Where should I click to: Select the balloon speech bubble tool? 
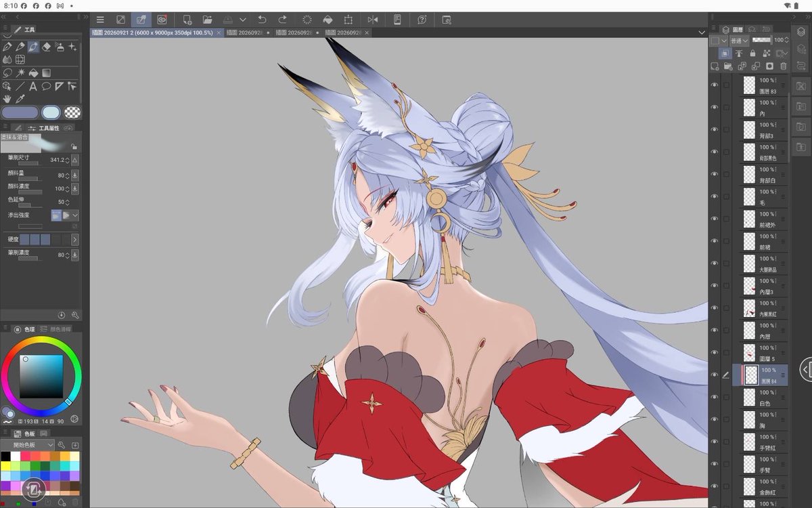tap(46, 86)
